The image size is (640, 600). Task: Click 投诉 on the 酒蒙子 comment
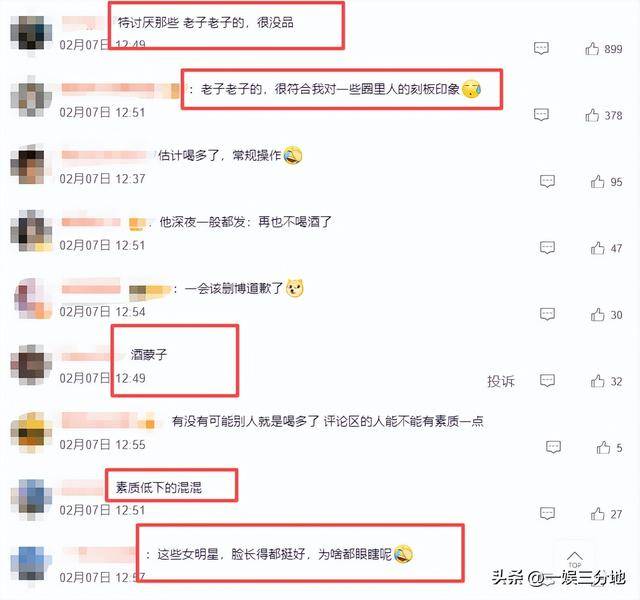[501, 381]
